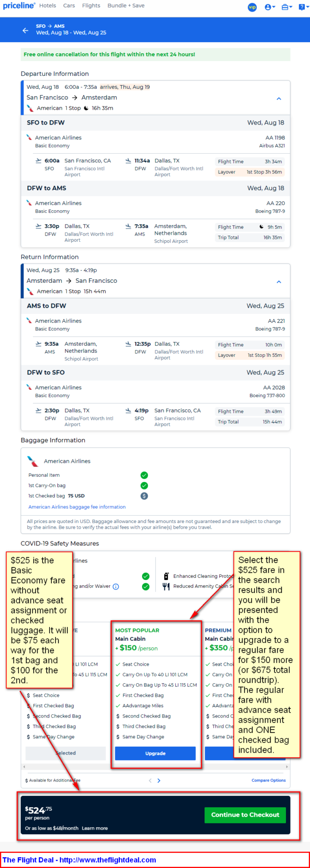Click Upgrade on the Main Cabin fare
Viewport: 310px width, 868px height.
pos(155,753)
